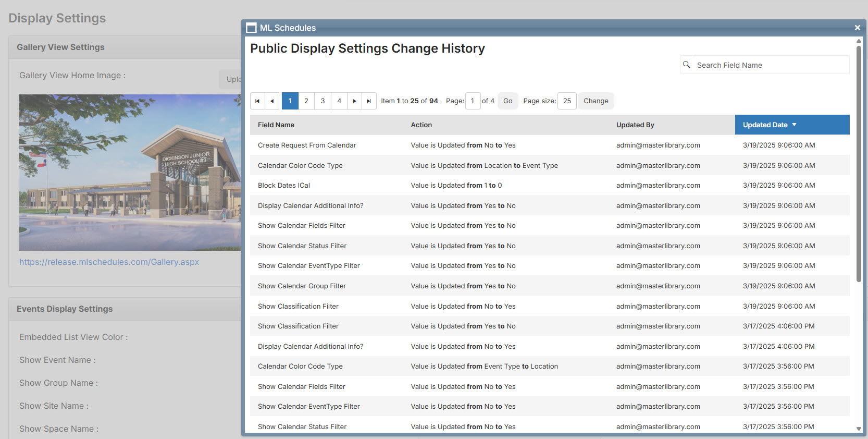
Task: Select page 2 in pager
Action: pyautogui.click(x=306, y=101)
